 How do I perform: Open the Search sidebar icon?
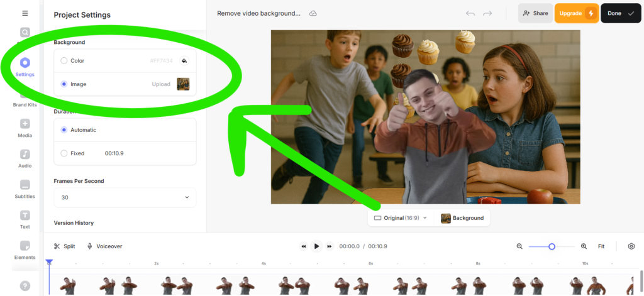coord(25,33)
